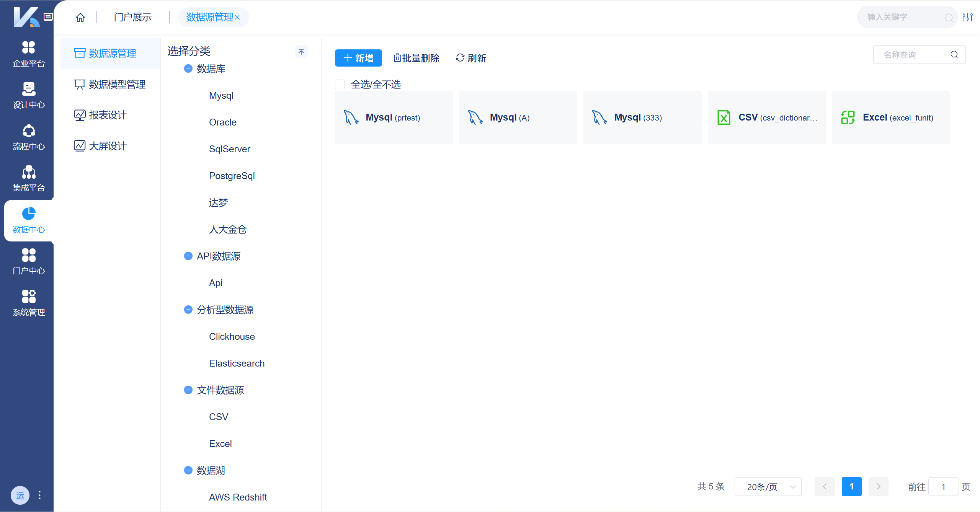Click the 新增 button to add data source
This screenshot has height=512, width=980.
(358, 58)
